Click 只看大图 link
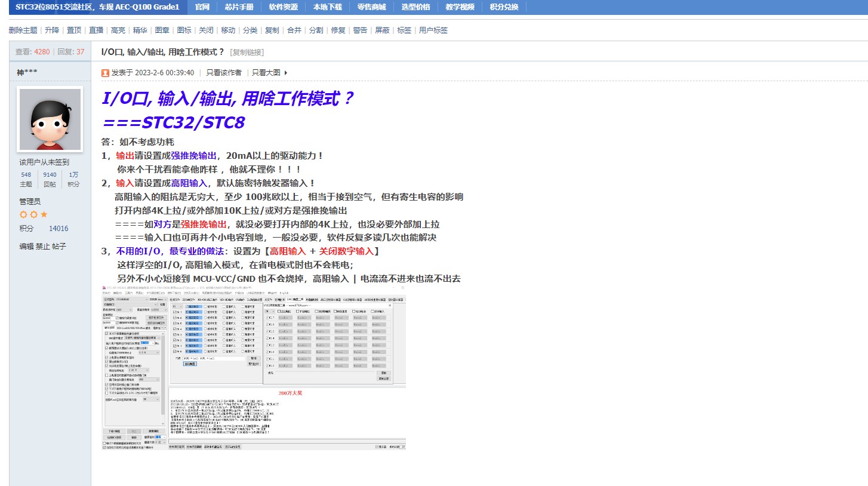 266,73
